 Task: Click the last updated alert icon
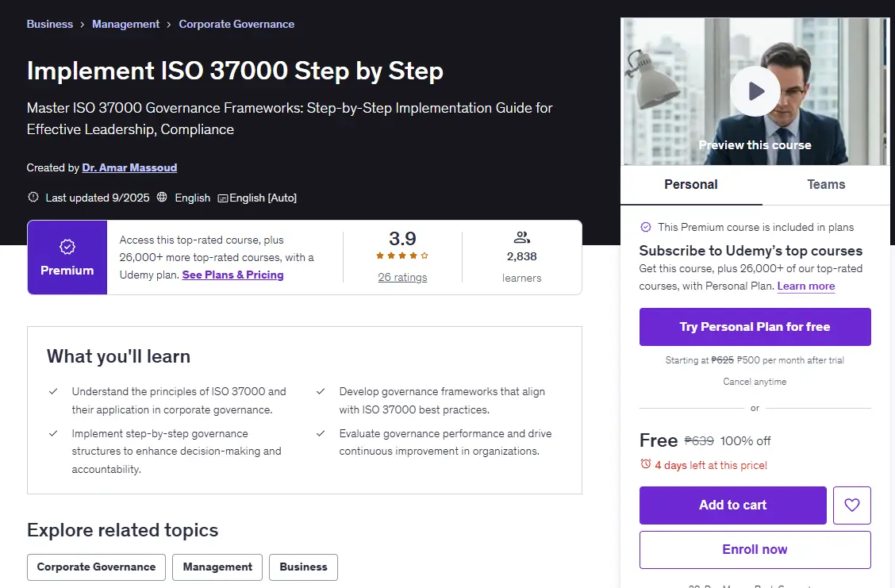pyautogui.click(x=33, y=197)
